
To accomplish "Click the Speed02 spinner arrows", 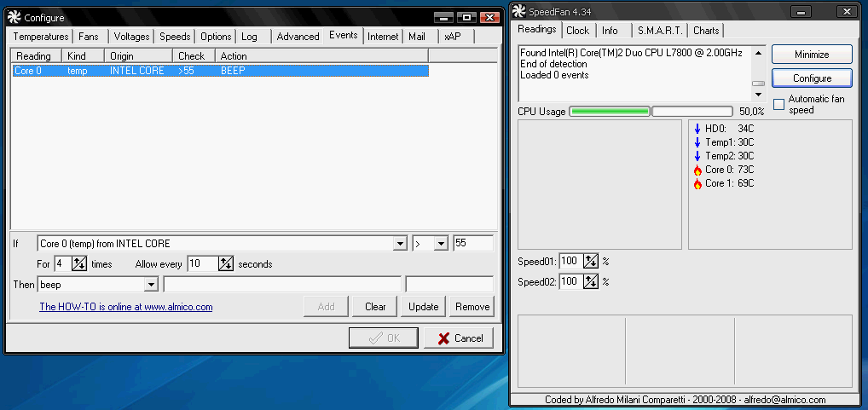I will (591, 281).
